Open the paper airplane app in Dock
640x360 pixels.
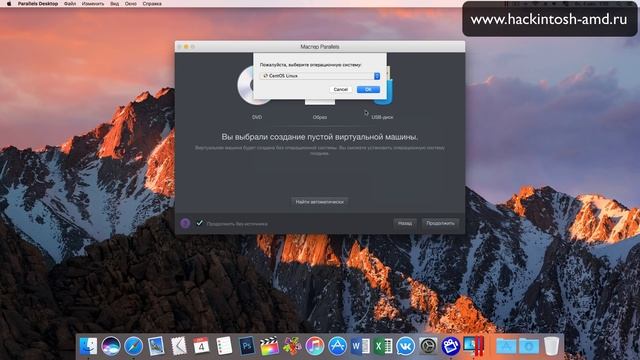click(x=179, y=346)
